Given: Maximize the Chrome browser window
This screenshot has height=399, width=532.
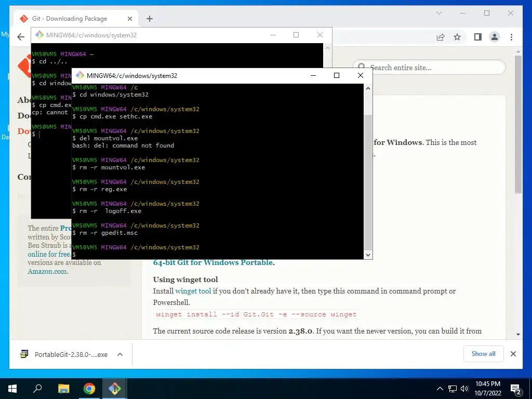Looking at the screenshot, I should point(487,13).
